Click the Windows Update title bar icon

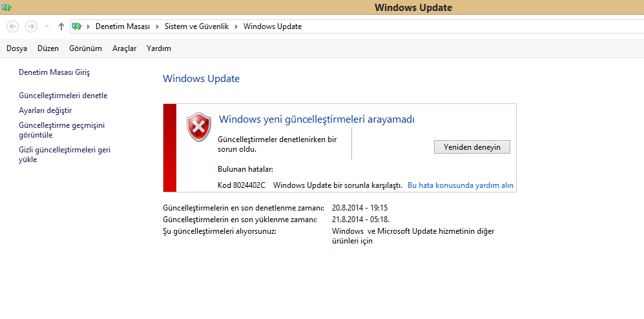[6, 7]
